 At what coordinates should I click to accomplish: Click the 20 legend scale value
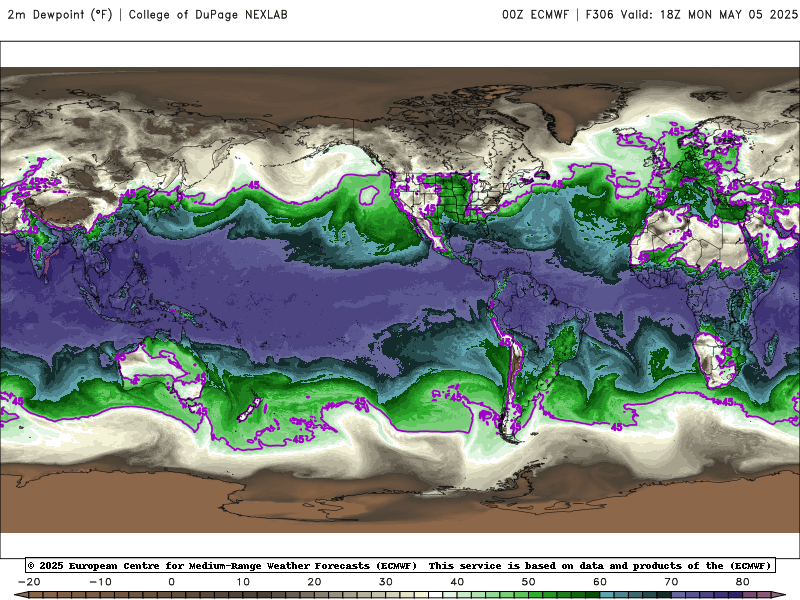tap(314, 582)
